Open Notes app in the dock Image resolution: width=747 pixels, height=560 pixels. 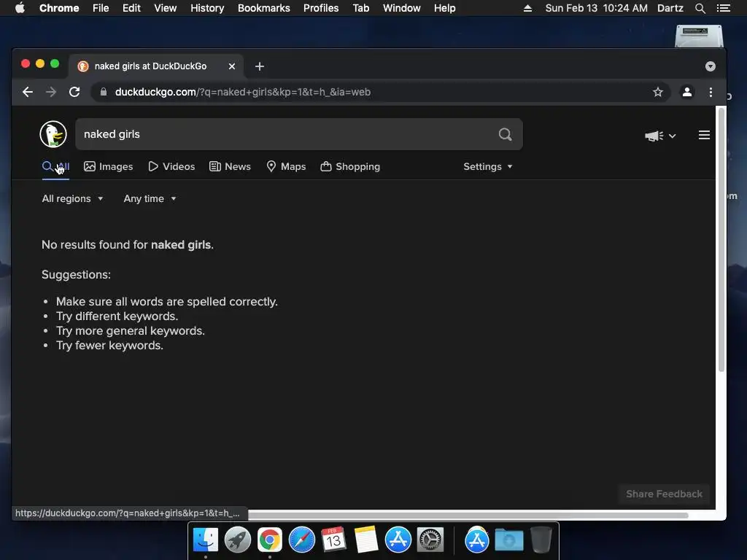click(365, 540)
